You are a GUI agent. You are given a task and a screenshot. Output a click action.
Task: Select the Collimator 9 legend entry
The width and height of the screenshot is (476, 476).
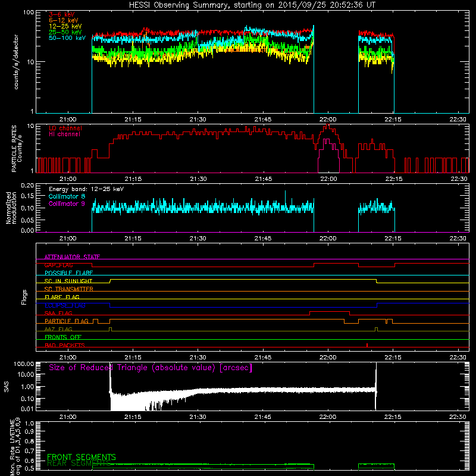(x=67, y=203)
